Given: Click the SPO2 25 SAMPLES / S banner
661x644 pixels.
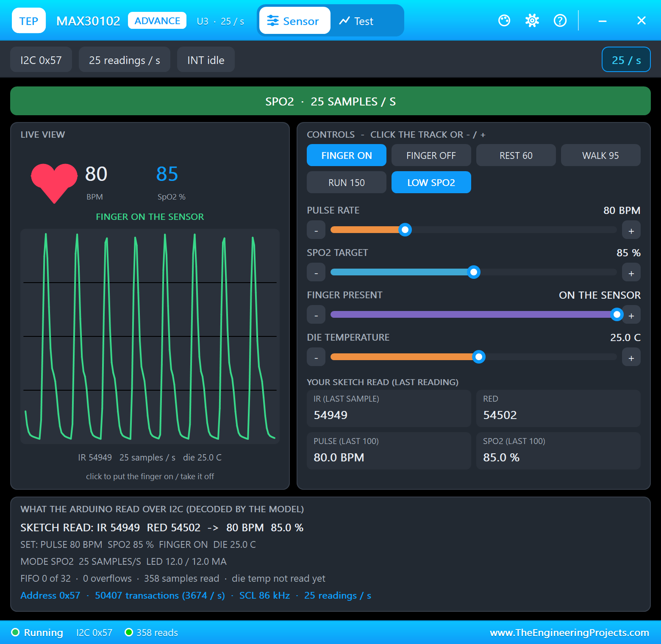Looking at the screenshot, I should coord(330,101).
